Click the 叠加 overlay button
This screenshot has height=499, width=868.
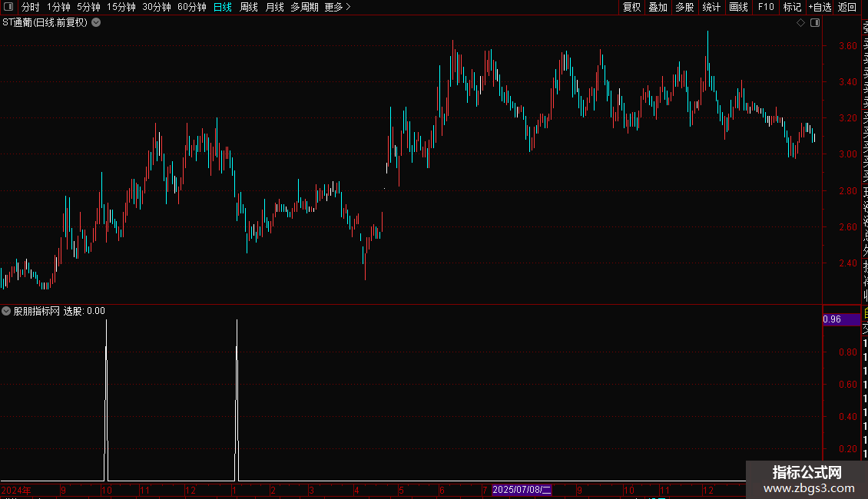658,7
